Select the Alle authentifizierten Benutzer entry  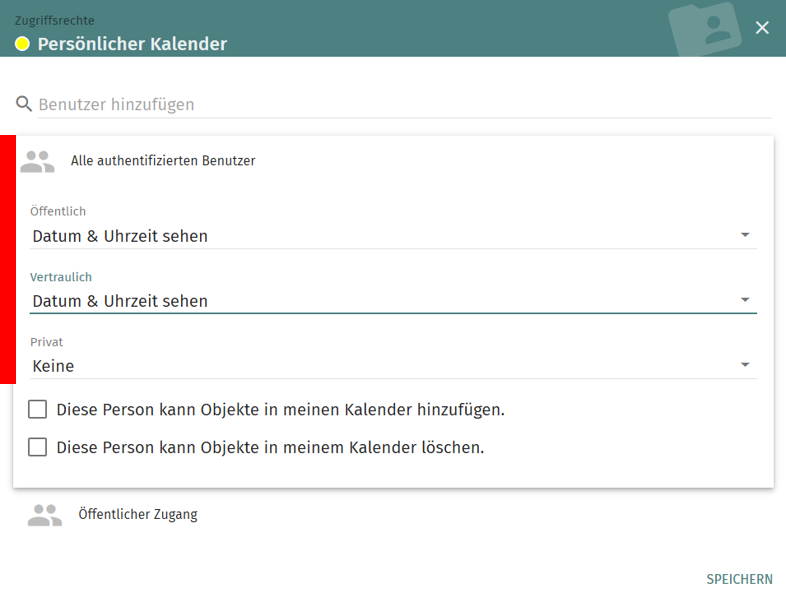pyautogui.click(x=163, y=161)
